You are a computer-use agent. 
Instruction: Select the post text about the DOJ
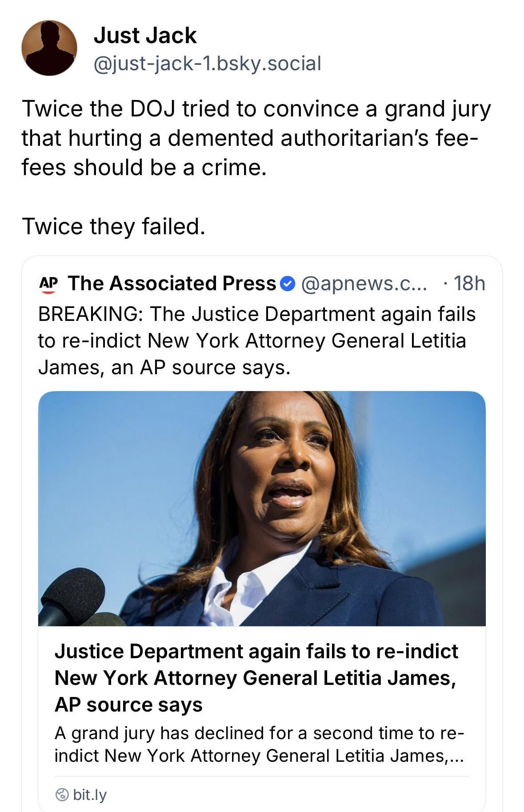click(256, 138)
